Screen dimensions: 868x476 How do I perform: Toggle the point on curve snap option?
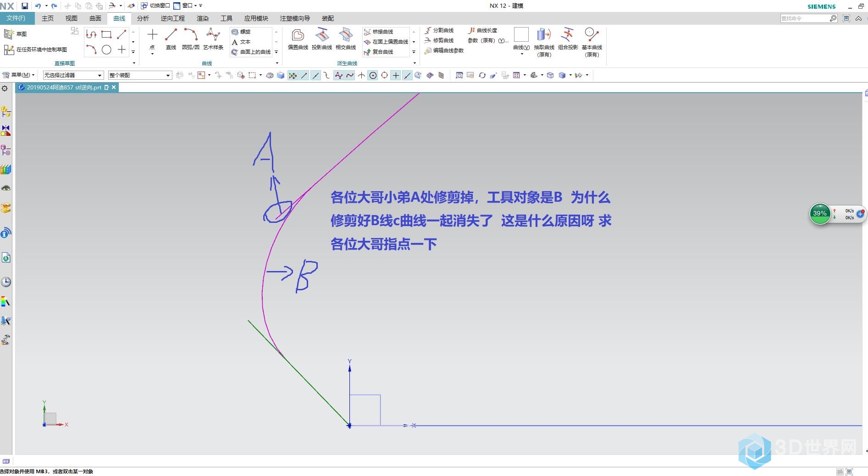tap(407, 76)
